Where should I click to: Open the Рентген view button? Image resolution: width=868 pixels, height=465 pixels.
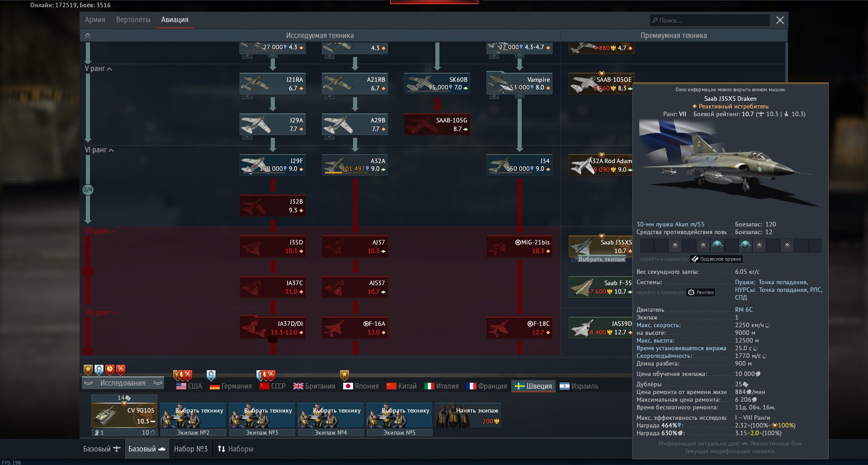pyautogui.click(x=701, y=292)
